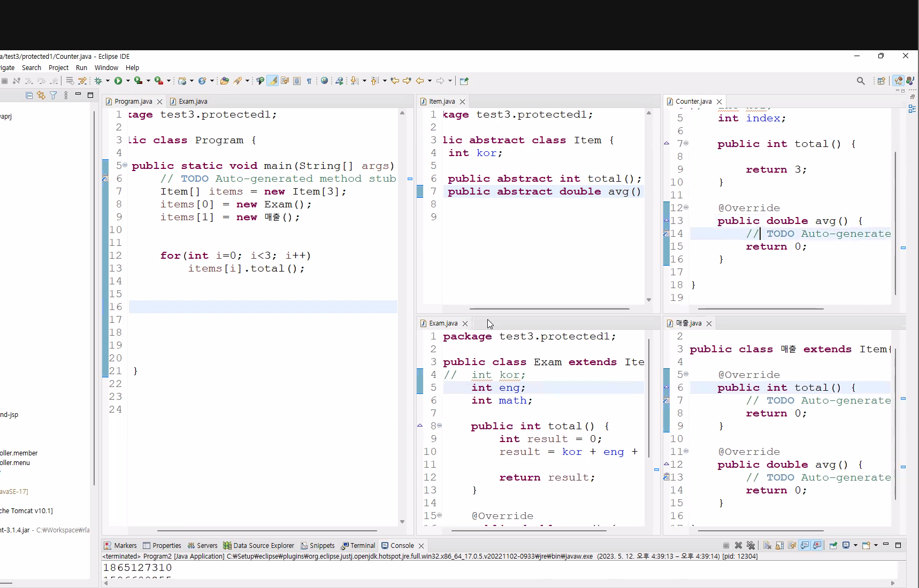Open the Package Explorer view menu dots

tap(66, 95)
